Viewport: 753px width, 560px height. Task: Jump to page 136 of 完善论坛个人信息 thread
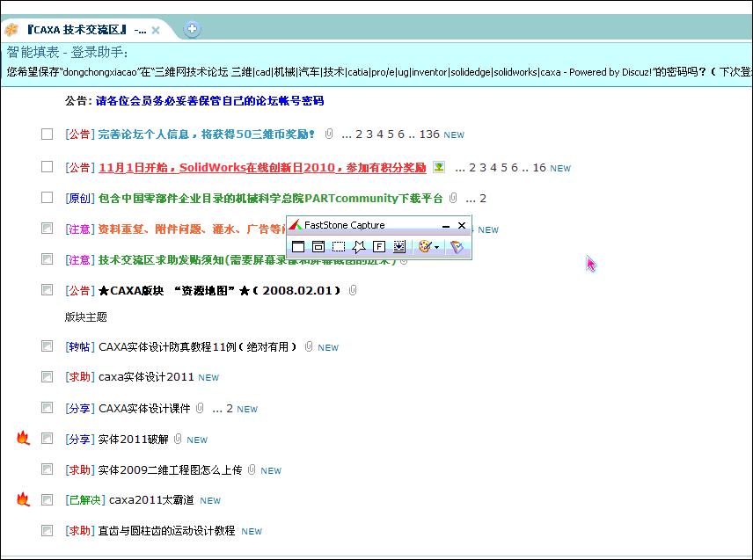point(429,135)
